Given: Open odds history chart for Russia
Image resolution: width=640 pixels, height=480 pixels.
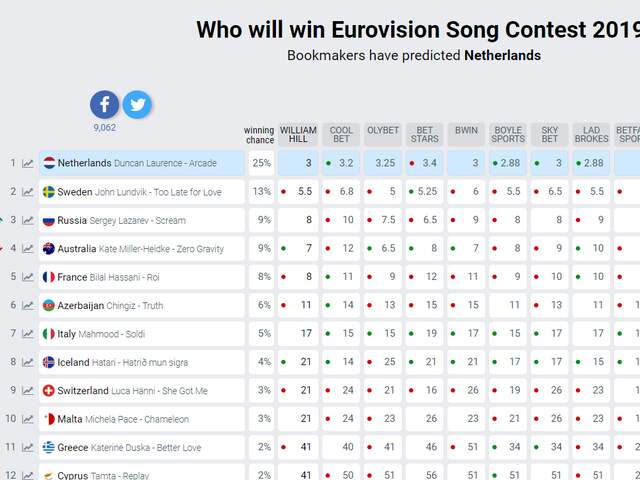Looking at the screenshot, I should pos(28,220).
